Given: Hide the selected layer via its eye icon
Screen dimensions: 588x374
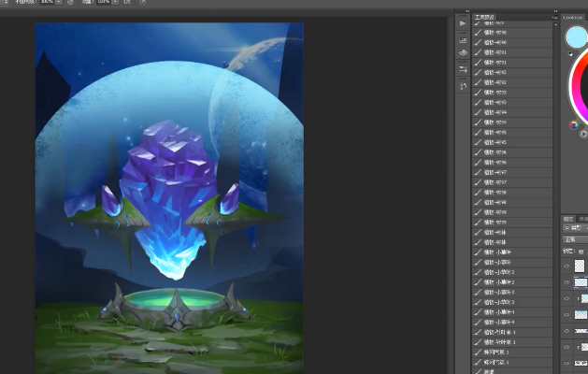Looking at the screenshot, I should tap(566, 282).
